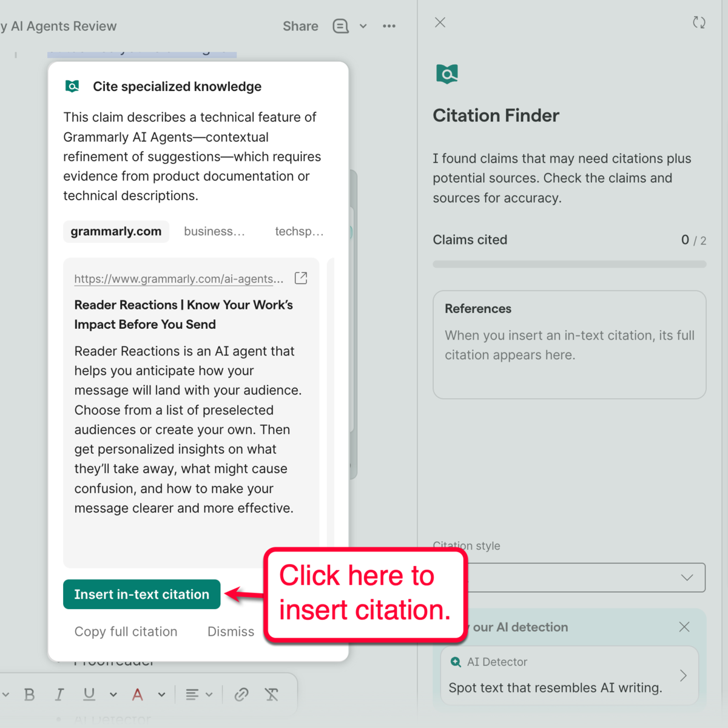Click the Cite specialized knowledge icon
Image resolution: width=728 pixels, height=728 pixels.
[x=72, y=86]
